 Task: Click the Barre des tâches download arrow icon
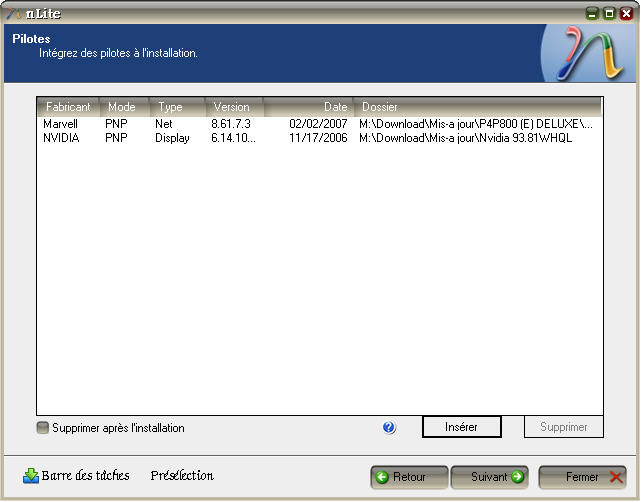coord(31,476)
